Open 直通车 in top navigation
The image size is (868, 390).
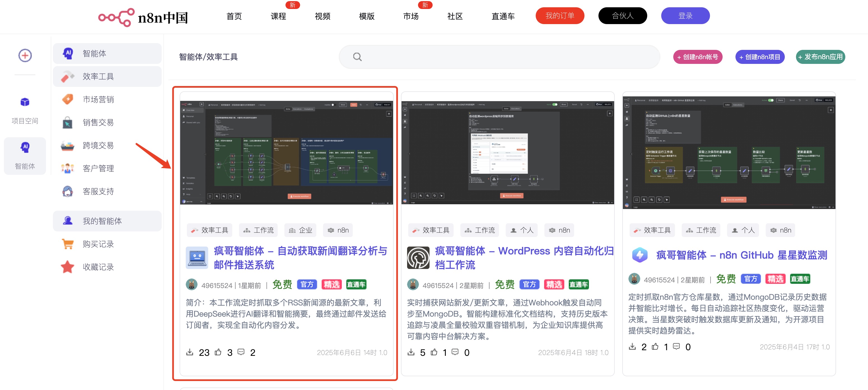pyautogui.click(x=503, y=16)
